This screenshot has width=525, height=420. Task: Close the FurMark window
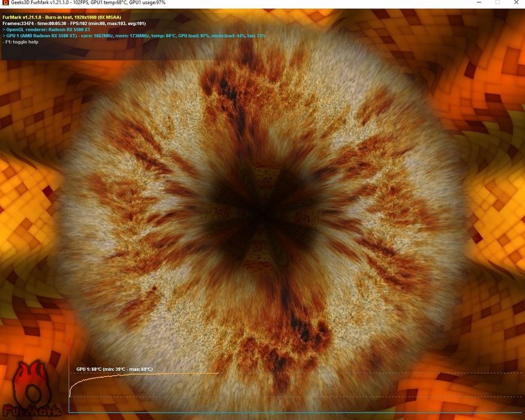516,2
